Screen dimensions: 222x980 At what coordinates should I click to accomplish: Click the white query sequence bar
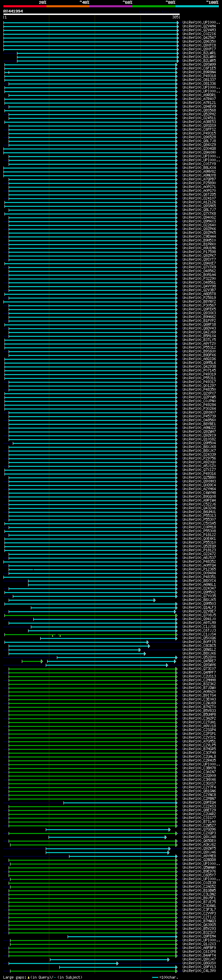tap(92, 15)
